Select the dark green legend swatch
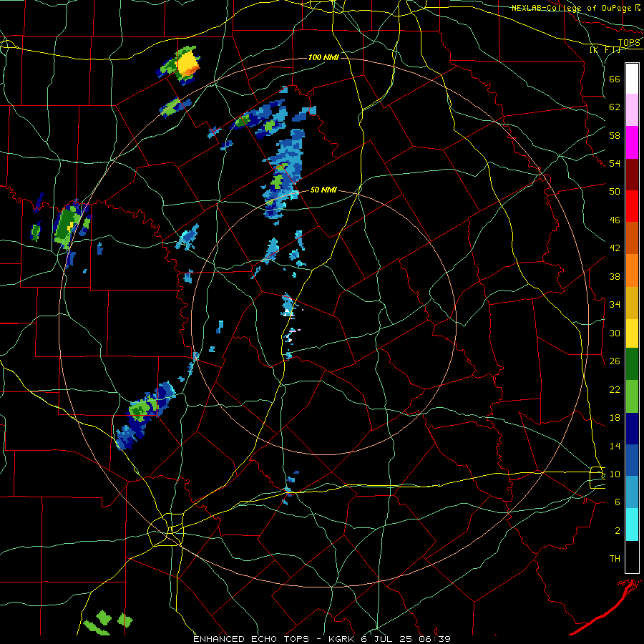Viewport: 644px width, 644px height. [x=632, y=364]
